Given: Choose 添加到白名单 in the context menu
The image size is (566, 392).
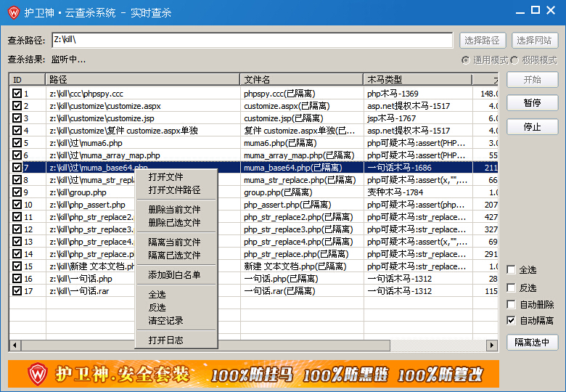Looking at the screenshot, I should pyautogui.click(x=176, y=275).
